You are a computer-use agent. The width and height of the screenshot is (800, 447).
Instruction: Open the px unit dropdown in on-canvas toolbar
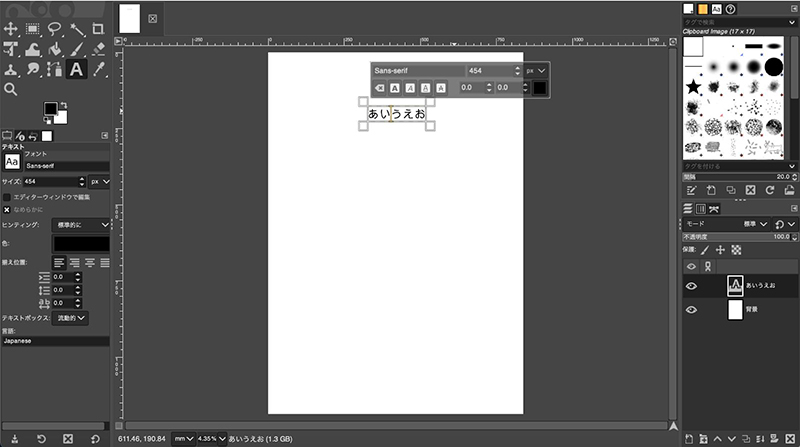(x=536, y=71)
